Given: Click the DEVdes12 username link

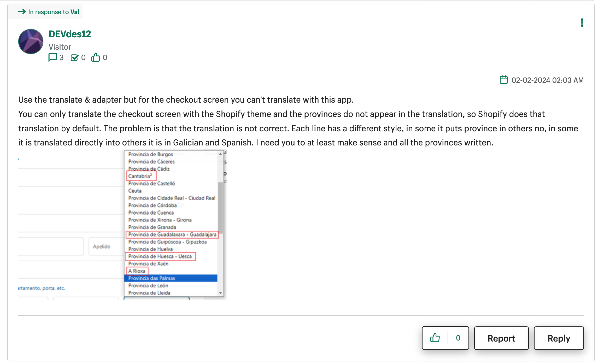Looking at the screenshot, I should (70, 34).
